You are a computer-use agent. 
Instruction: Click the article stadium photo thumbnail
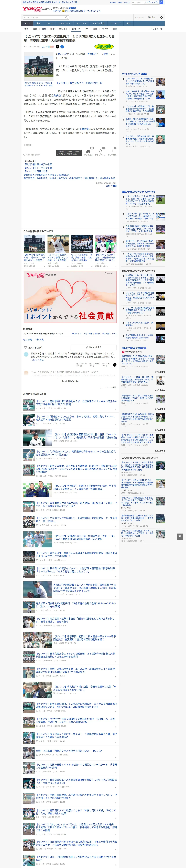coord(39,66)
